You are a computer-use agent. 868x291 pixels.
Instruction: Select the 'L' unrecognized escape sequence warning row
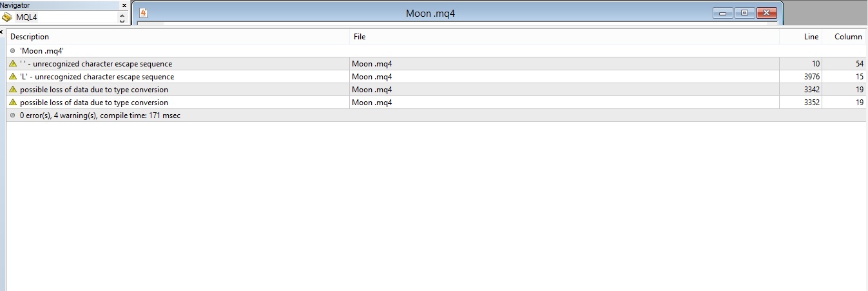437,77
